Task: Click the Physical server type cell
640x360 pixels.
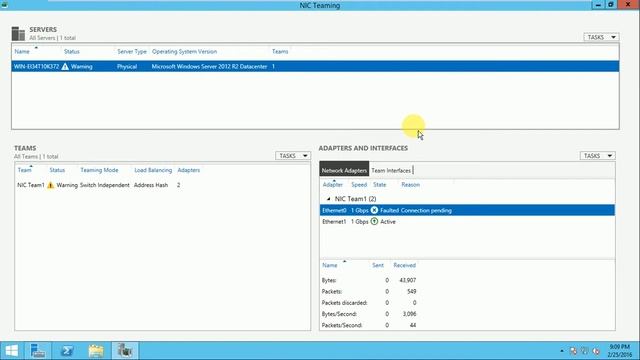Action: coord(127,67)
